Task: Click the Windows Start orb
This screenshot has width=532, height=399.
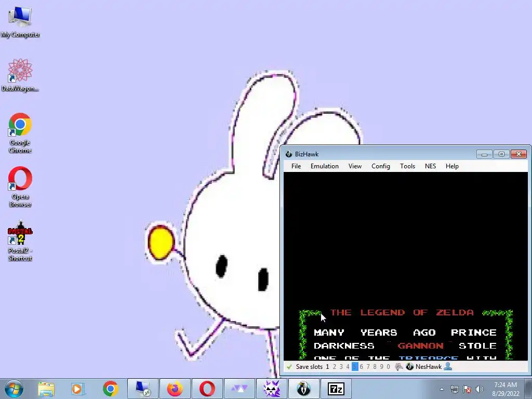Action: click(14, 389)
